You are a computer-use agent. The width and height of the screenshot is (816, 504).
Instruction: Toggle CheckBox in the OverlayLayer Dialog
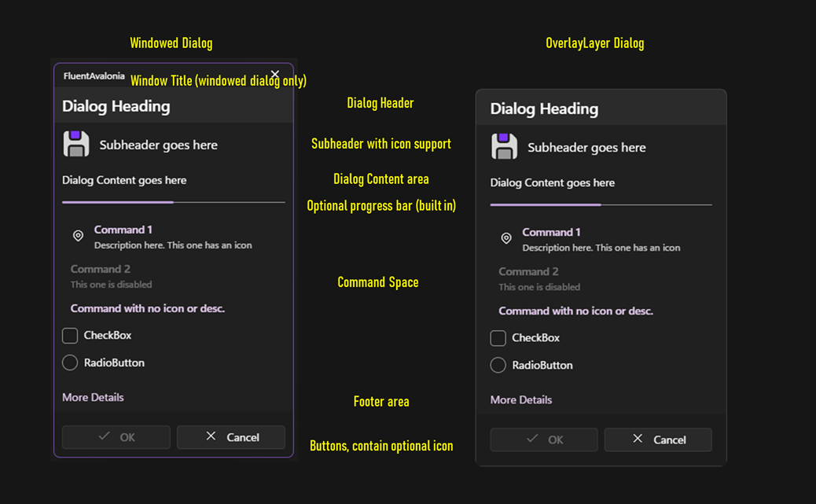coord(498,338)
